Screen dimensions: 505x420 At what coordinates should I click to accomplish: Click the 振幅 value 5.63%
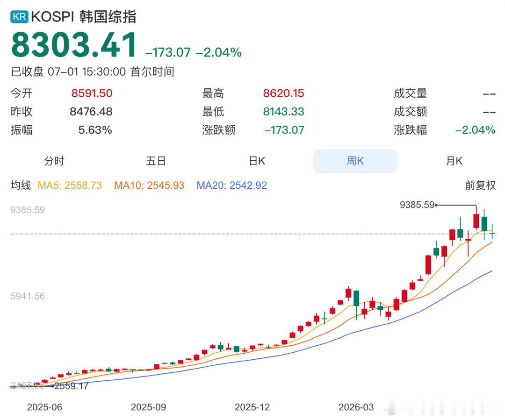(95, 130)
